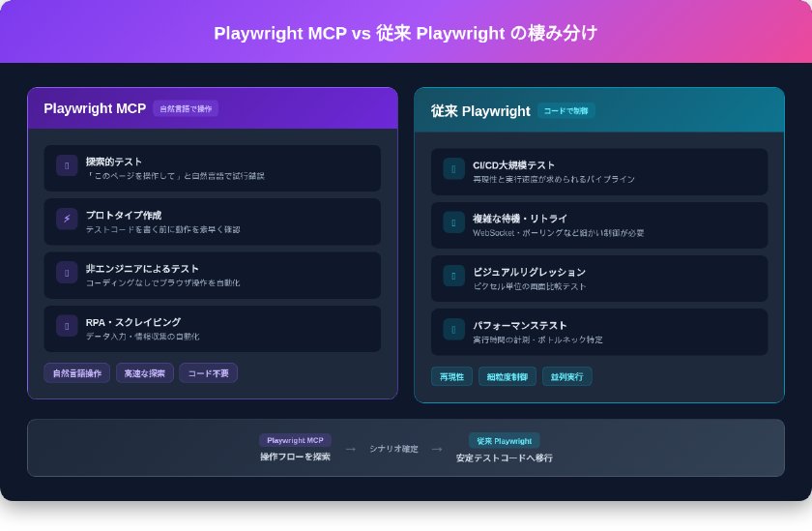
Task: Click the description データ入力・情報収集の自動化
Action: [x=142, y=337]
